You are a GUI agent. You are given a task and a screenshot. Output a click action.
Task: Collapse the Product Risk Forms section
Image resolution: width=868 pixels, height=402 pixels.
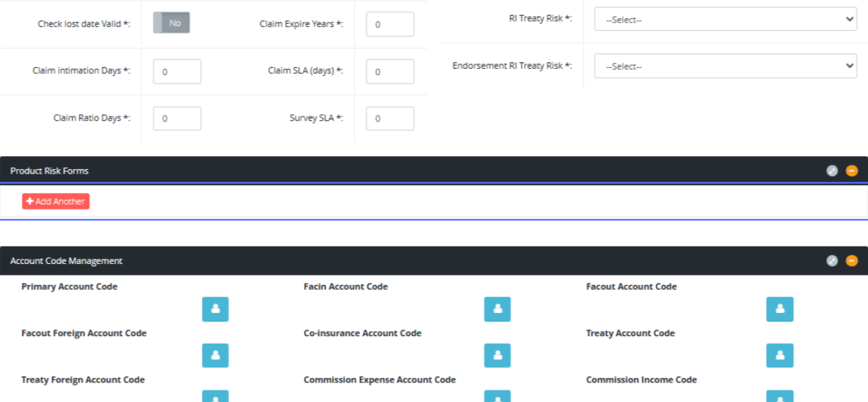851,171
